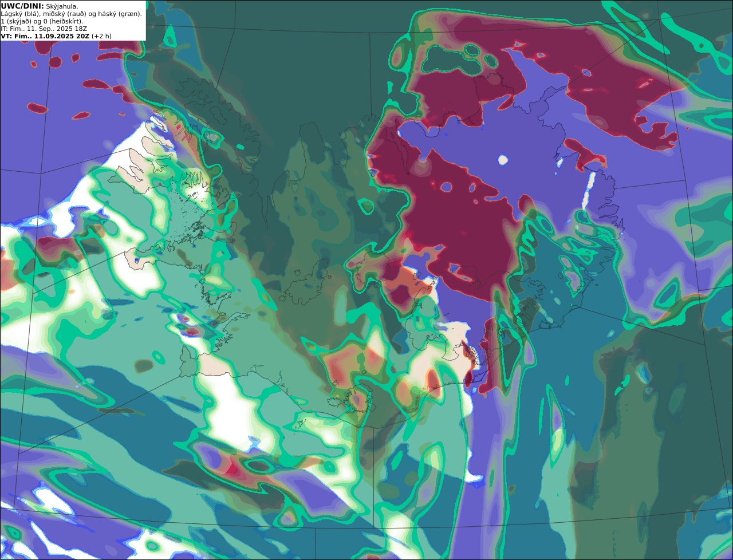Click the "UWC/DINI: Skýjahula." title line
The height and width of the screenshot is (560, 733).
pyautogui.click(x=40, y=6)
